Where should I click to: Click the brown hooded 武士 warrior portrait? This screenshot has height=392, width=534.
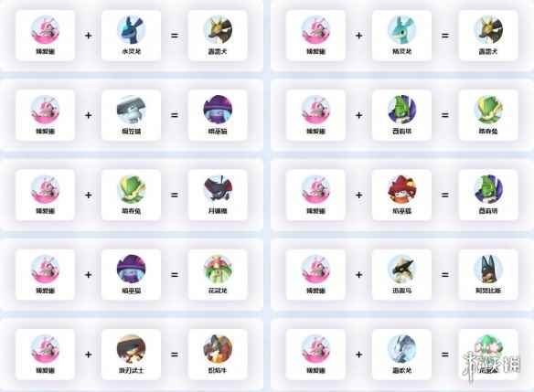tap(131, 348)
